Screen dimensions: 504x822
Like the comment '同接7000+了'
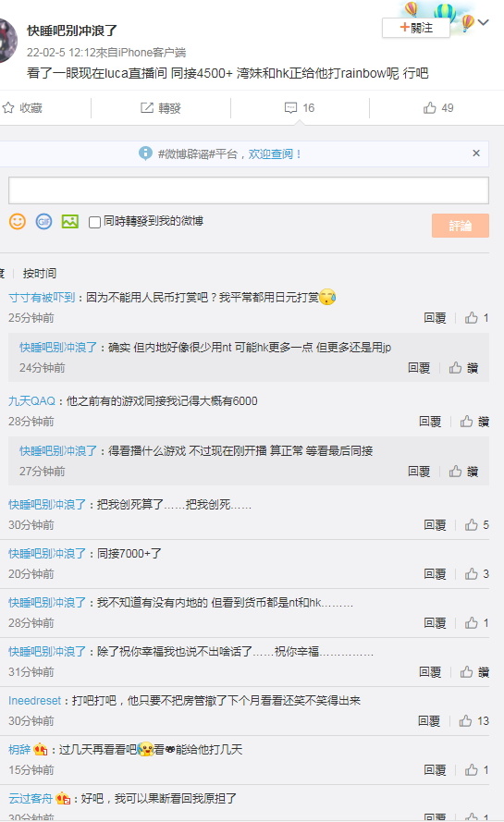click(x=471, y=574)
